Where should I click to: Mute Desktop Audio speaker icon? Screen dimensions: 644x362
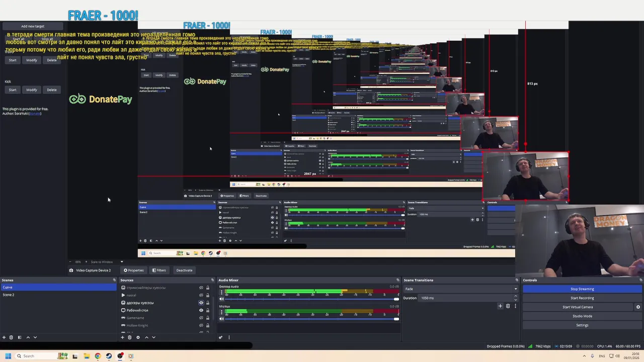click(221, 299)
